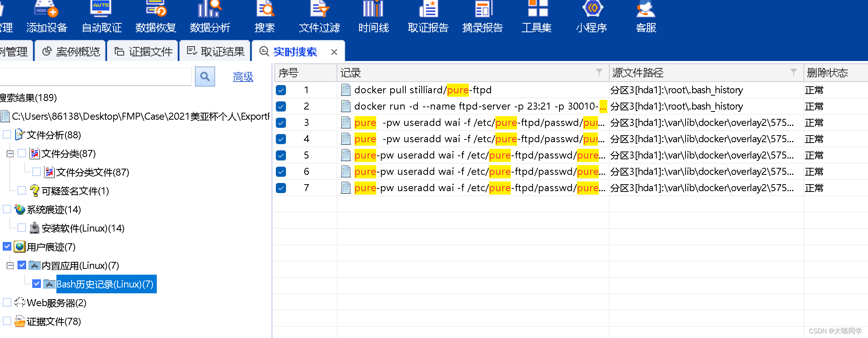Select the 文件分类文件(87) tree item
Image resolution: width=868 pixels, height=338 pixels.
tap(93, 172)
